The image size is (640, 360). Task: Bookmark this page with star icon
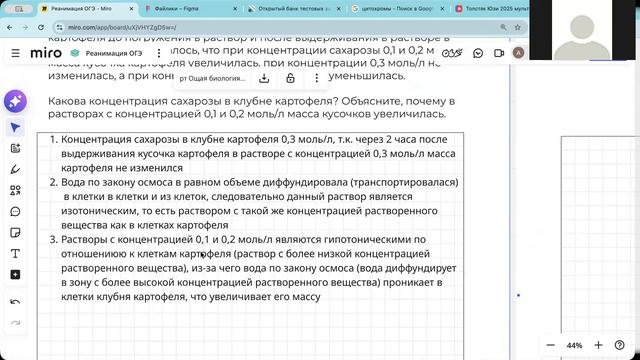point(518,27)
